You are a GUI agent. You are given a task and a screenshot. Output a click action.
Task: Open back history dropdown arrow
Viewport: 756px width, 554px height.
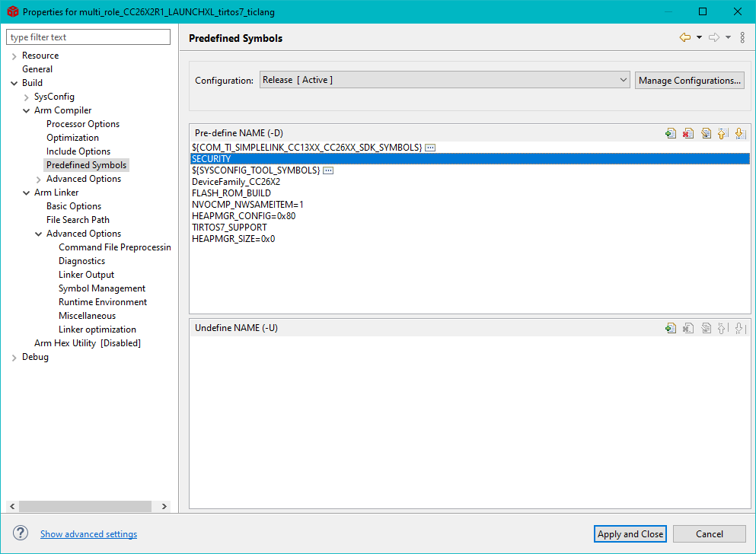point(699,38)
